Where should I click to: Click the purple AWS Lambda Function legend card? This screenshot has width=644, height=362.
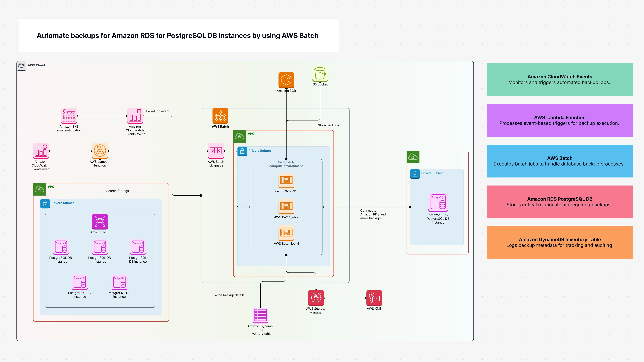[x=560, y=120]
